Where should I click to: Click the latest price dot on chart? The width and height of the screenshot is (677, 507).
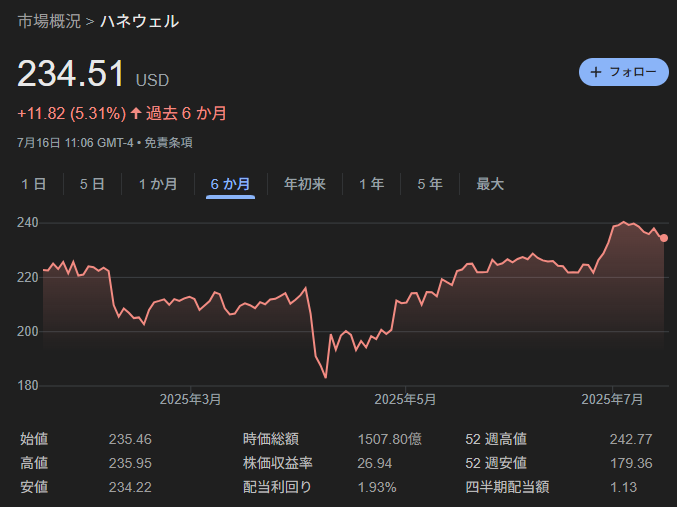click(664, 238)
